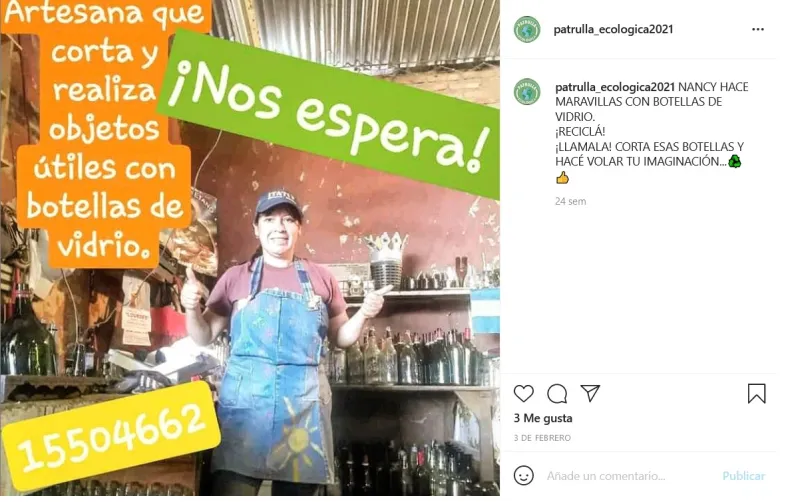The width and height of the screenshot is (790, 502).
Task: Click the '24 sem' timestamp under the caption
Action: [x=570, y=201]
